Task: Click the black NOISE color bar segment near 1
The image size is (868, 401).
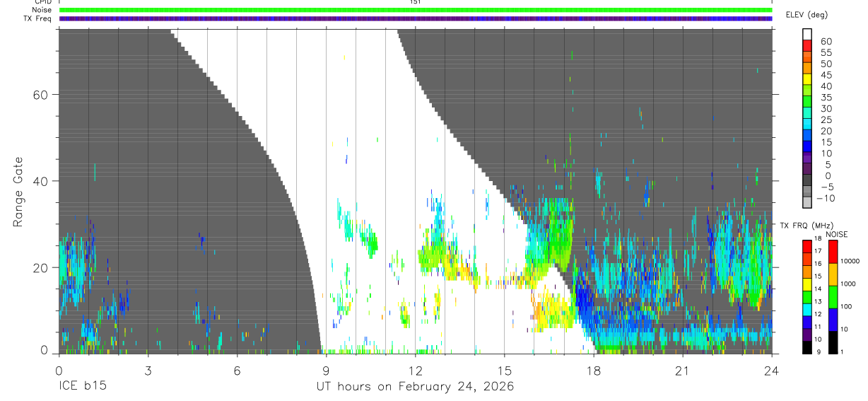Action: point(833,342)
